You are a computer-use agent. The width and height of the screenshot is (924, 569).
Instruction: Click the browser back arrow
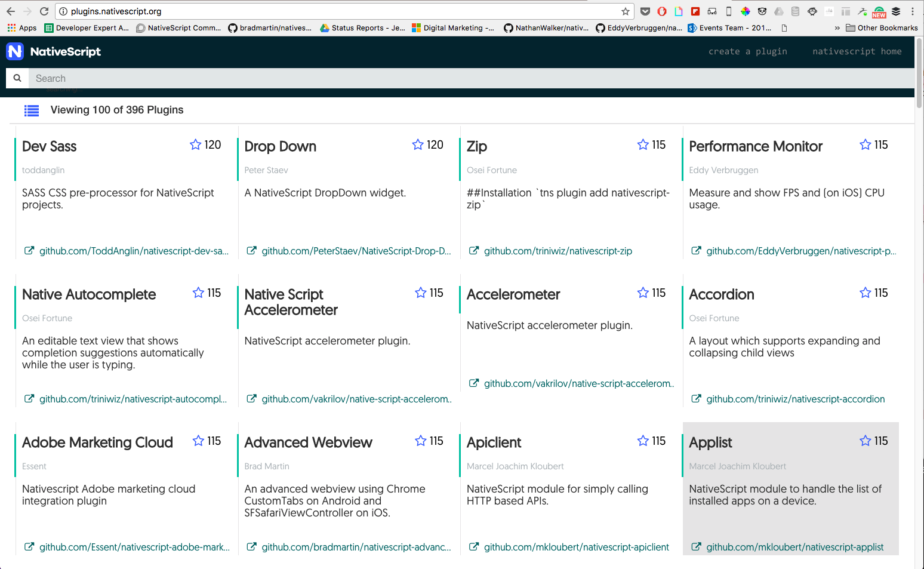click(x=10, y=11)
